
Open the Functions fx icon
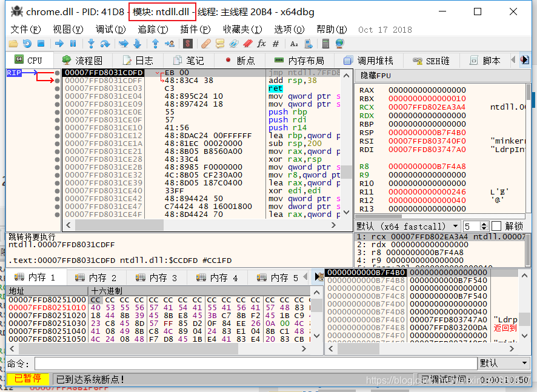click(261, 44)
